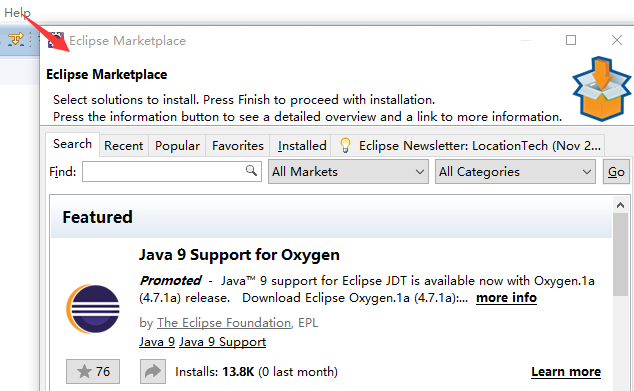Click the Java 9 Support tag link
Viewport: 634px width, 391px height.
pos(222,342)
